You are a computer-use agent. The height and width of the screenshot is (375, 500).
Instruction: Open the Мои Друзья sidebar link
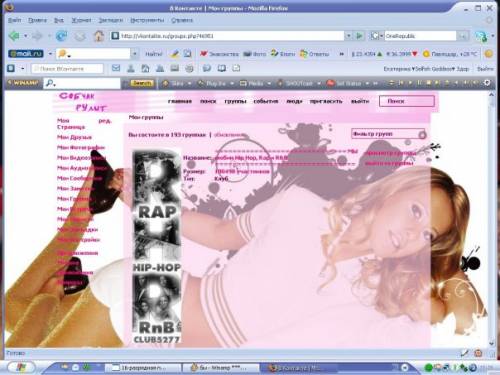(x=74, y=137)
